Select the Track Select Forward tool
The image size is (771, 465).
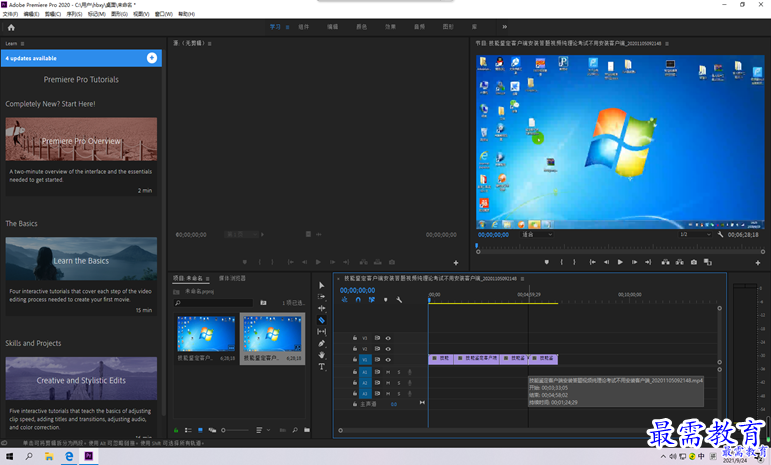coord(322,296)
